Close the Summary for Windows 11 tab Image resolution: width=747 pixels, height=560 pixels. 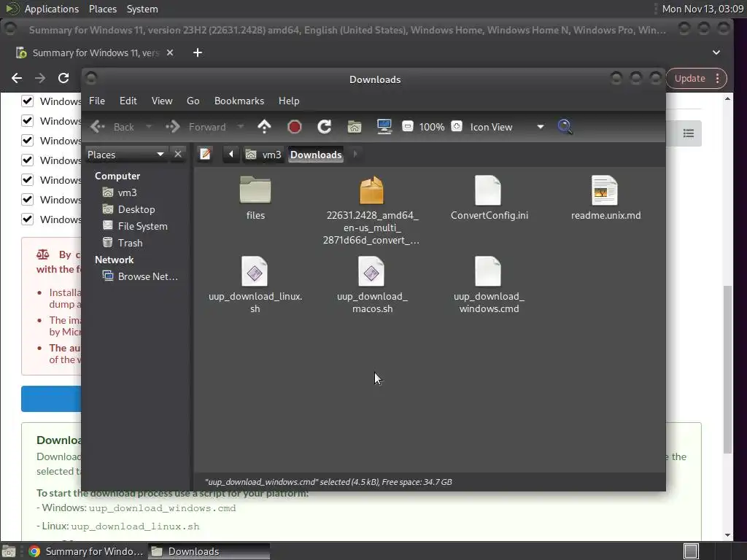point(170,52)
